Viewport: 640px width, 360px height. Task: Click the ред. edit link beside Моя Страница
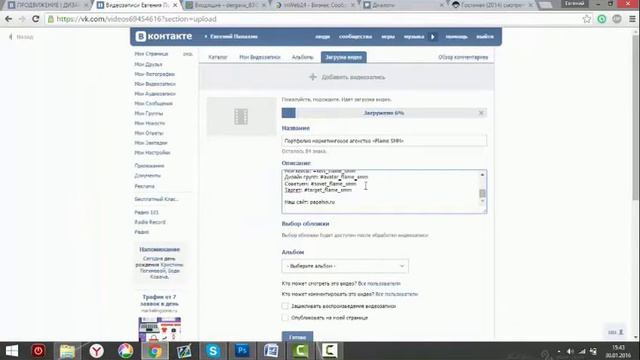187,54
